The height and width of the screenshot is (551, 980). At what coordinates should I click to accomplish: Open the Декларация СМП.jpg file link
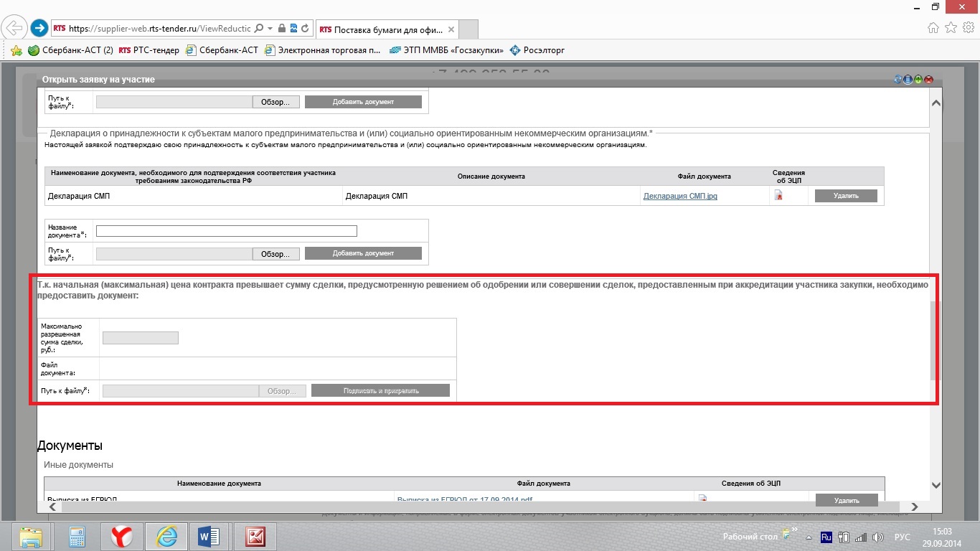(x=679, y=196)
